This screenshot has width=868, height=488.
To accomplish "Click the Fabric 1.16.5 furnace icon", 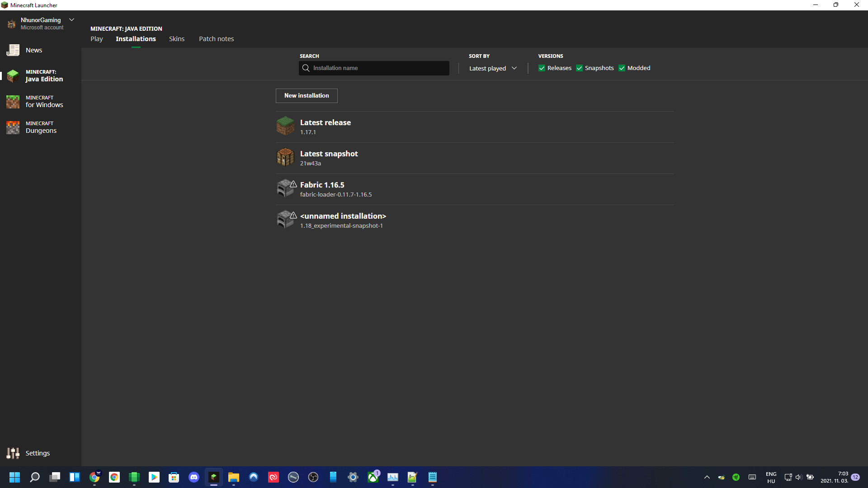I will (284, 189).
